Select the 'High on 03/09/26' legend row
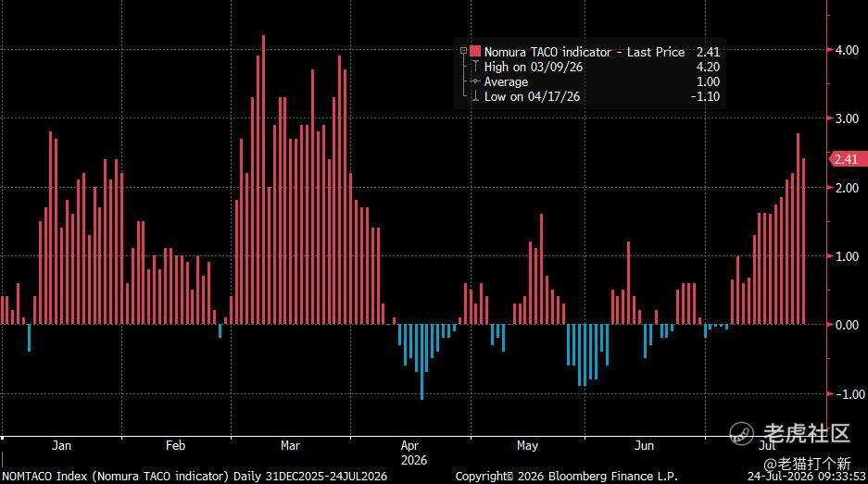 (x=533, y=67)
